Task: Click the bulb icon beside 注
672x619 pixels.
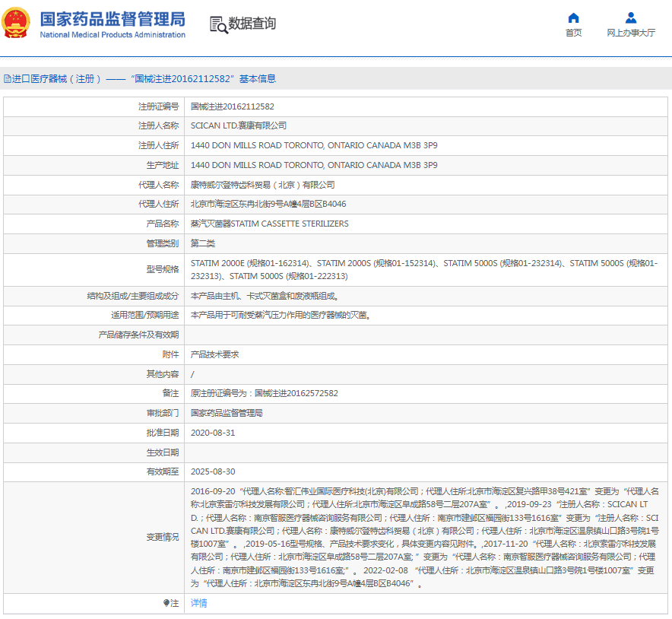Action: tap(166, 603)
